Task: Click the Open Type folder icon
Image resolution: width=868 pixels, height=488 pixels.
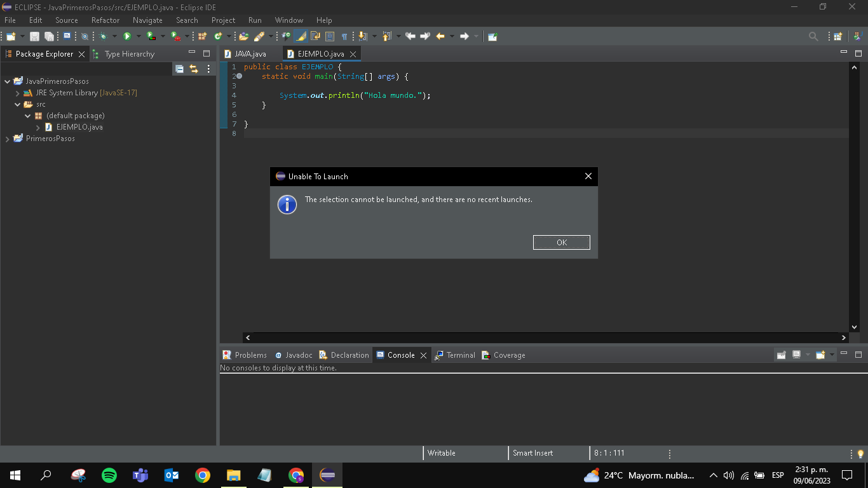Action: (x=243, y=36)
